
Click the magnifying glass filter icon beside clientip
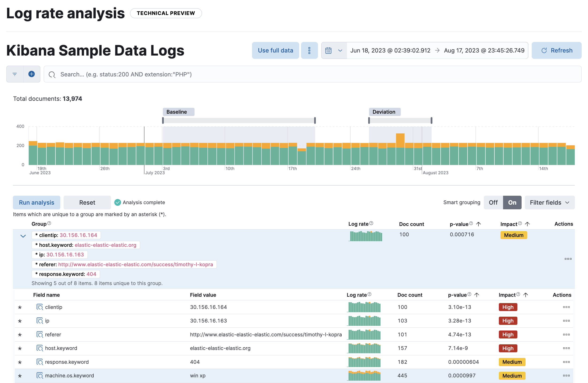pos(40,307)
